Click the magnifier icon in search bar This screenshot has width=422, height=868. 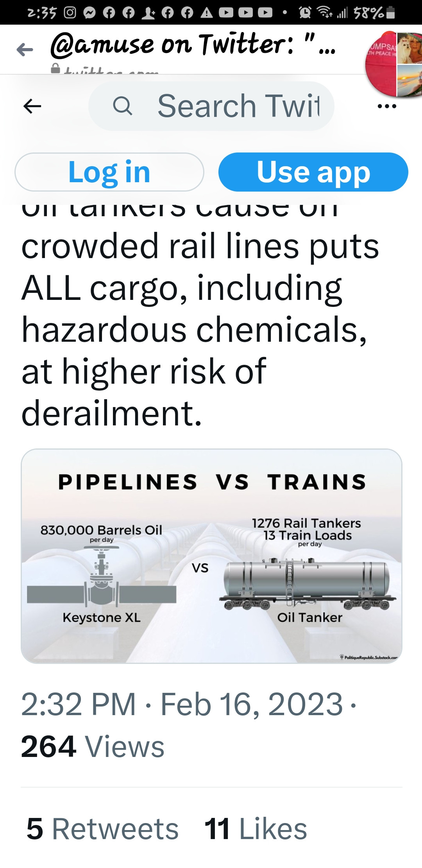pos(123,106)
